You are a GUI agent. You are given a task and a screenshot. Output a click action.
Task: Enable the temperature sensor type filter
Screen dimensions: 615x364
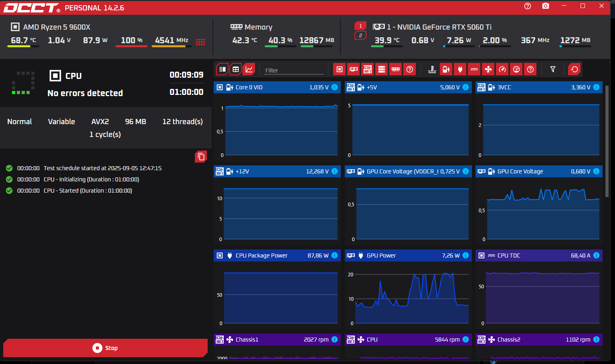tap(432, 69)
